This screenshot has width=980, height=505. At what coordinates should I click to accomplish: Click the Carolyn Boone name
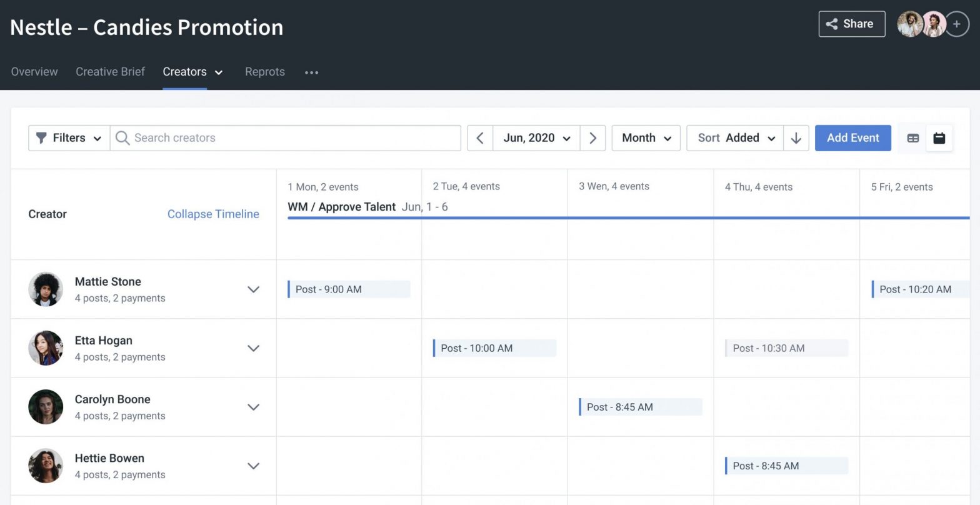pyautogui.click(x=112, y=399)
